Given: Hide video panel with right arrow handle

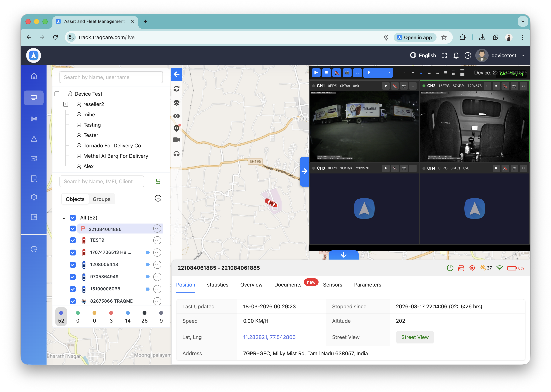Looking at the screenshot, I should [x=304, y=171].
